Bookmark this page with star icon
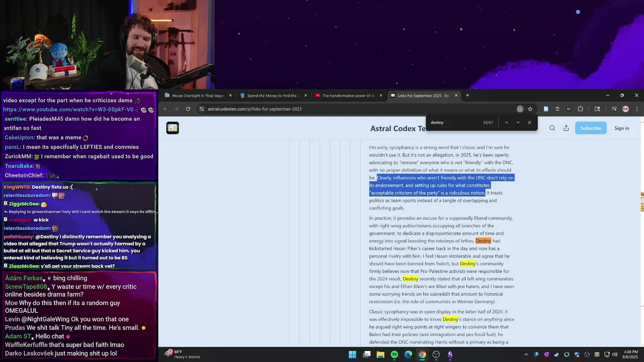 530,109
